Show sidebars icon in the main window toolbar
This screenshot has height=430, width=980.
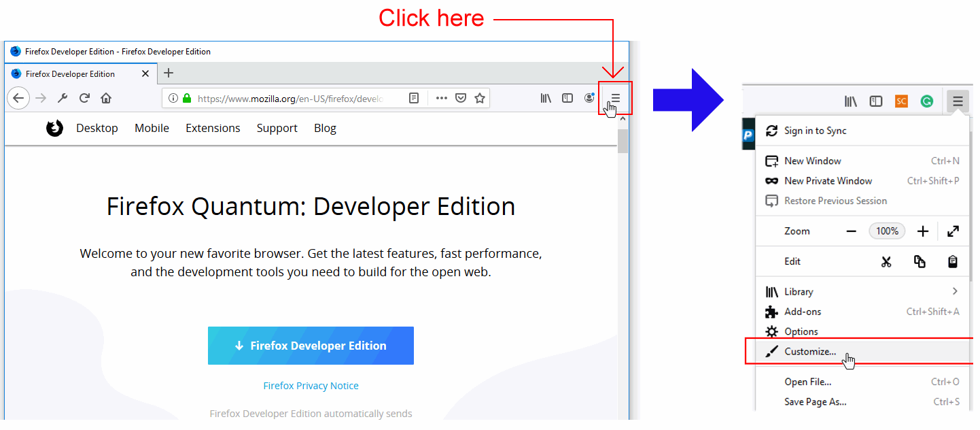pos(567,98)
